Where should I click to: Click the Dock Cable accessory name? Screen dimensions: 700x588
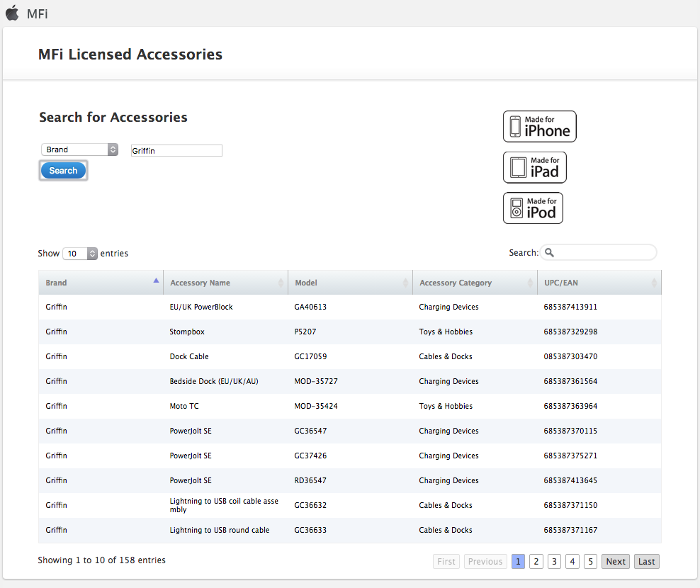pyautogui.click(x=189, y=357)
